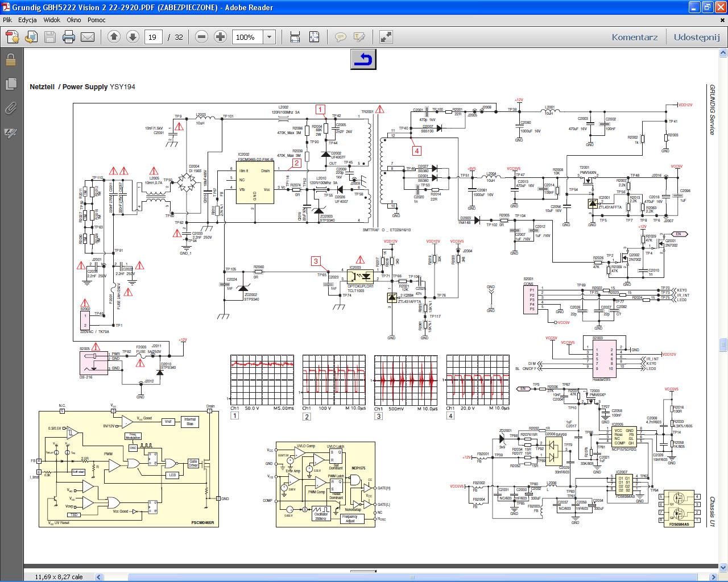
Task: Open the Edycja menu
Action: point(27,20)
